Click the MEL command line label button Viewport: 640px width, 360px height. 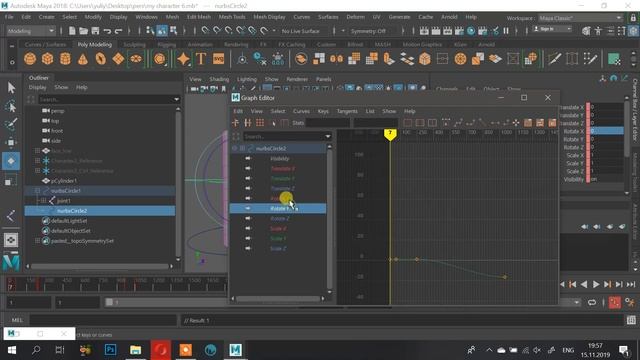tap(17, 320)
